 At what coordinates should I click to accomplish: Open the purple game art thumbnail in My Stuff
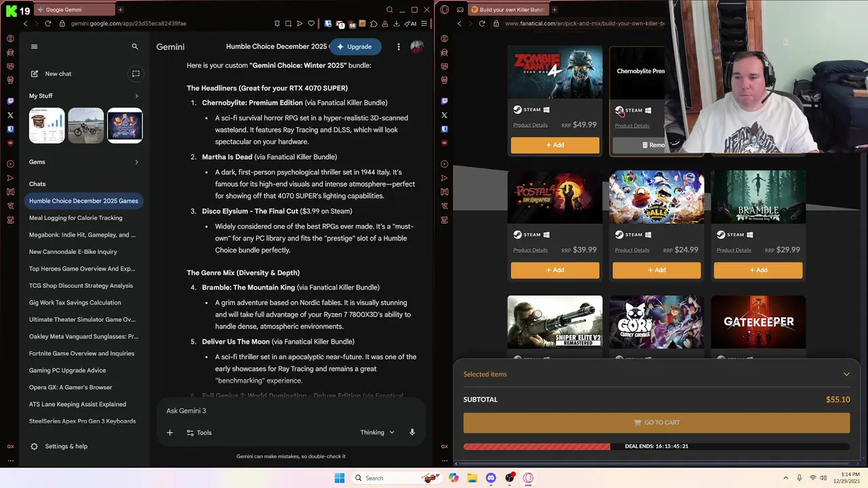coord(125,125)
